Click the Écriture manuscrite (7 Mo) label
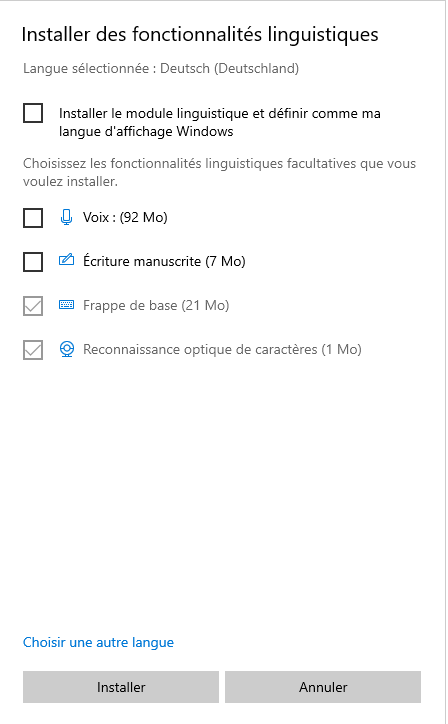The height and width of the screenshot is (724, 448). (x=164, y=261)
